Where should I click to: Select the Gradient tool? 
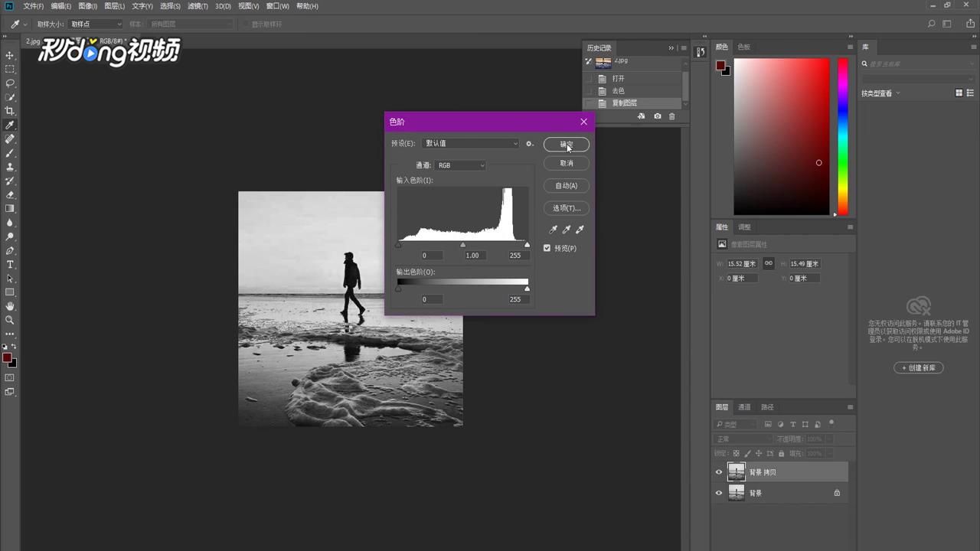tap(10, 209)
